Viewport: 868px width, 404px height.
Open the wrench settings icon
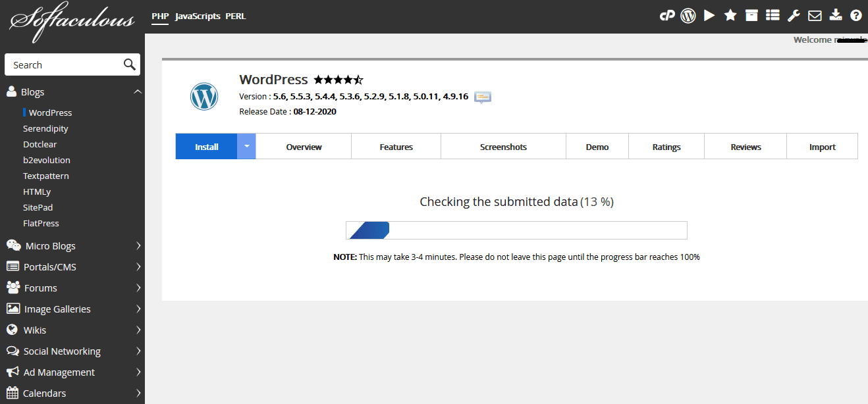point(794,15)
